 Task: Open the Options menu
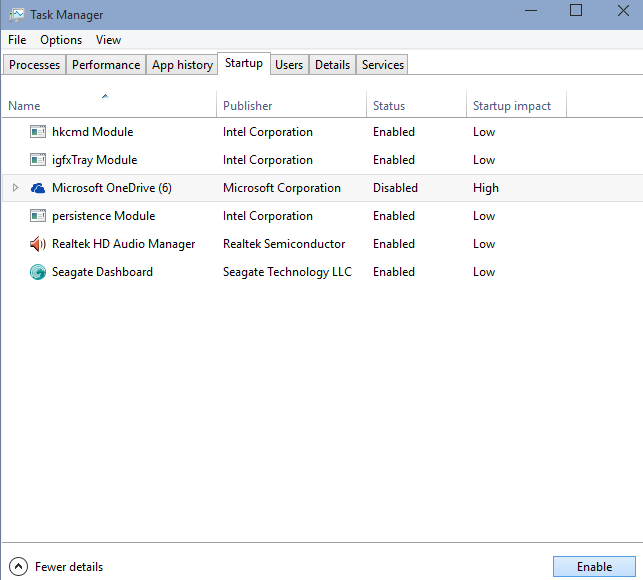click(x=61, y=40)
